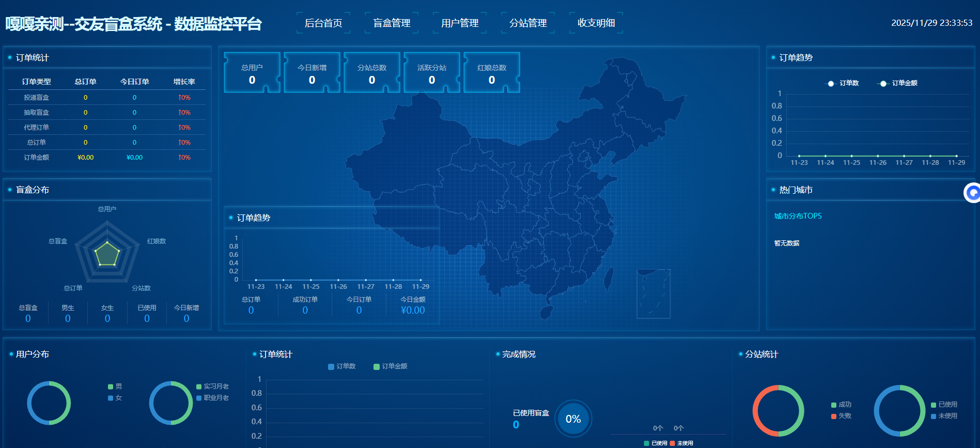Click the 今日新增 puzzle-shaped stat card

pyautogui.click(x=312, y=73)
